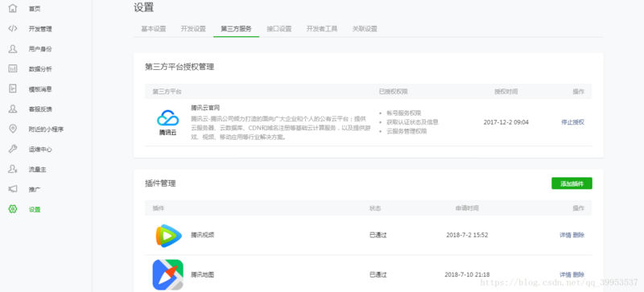Click the 帐号服务权限 permission item
The image size is (644, 292).
coord(404,113)
